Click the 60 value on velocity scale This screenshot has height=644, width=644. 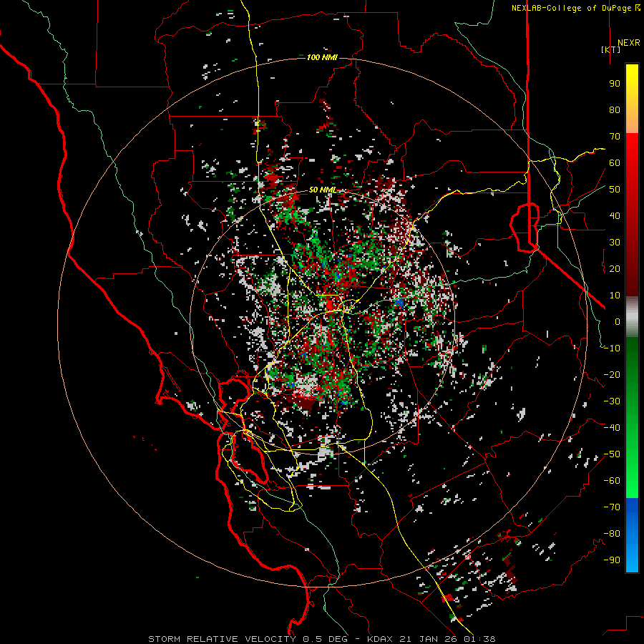[615, 162]
